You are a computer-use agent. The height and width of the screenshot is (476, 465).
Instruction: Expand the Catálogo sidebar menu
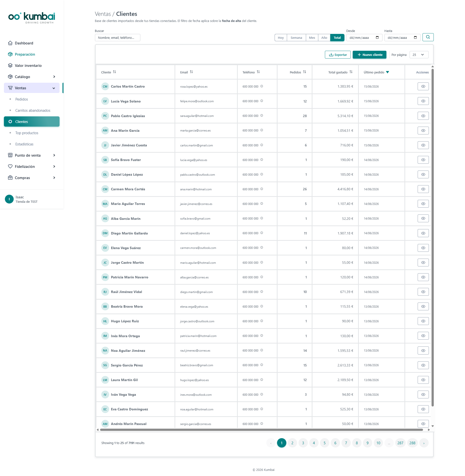32,77
